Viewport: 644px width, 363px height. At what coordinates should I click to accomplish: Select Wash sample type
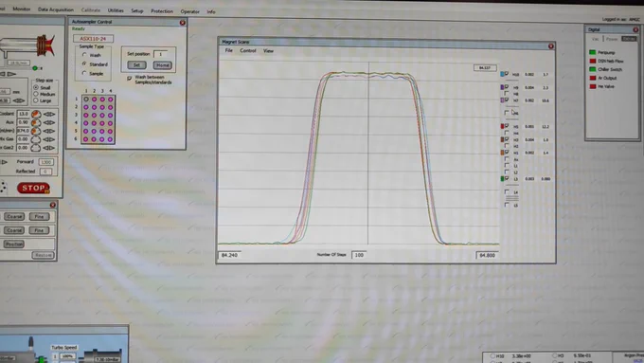coord(84,55)
